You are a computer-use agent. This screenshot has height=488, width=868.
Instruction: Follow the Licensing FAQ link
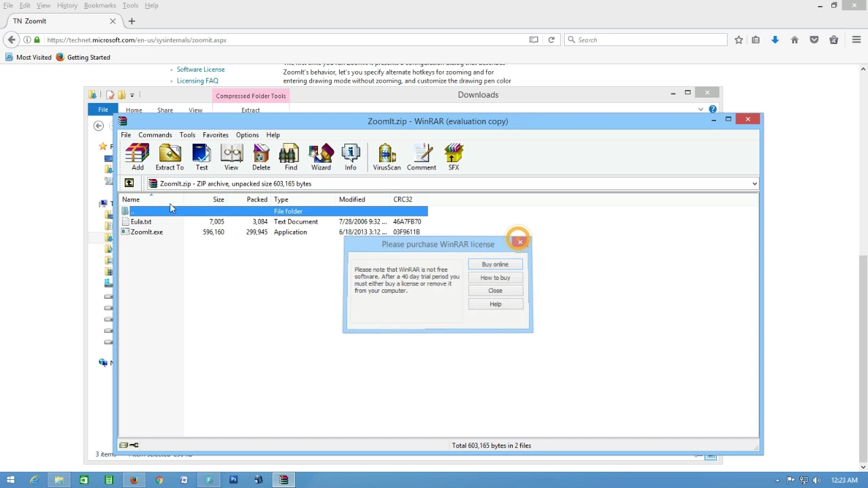point(197,81)
